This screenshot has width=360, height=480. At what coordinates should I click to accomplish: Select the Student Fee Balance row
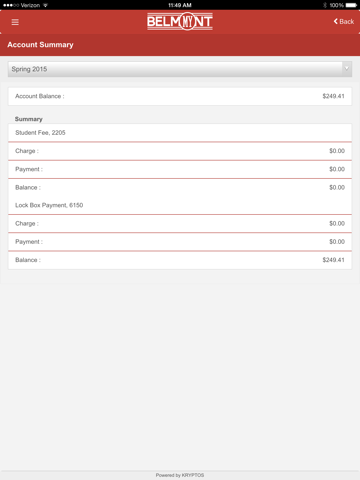(x=180, y=188)
